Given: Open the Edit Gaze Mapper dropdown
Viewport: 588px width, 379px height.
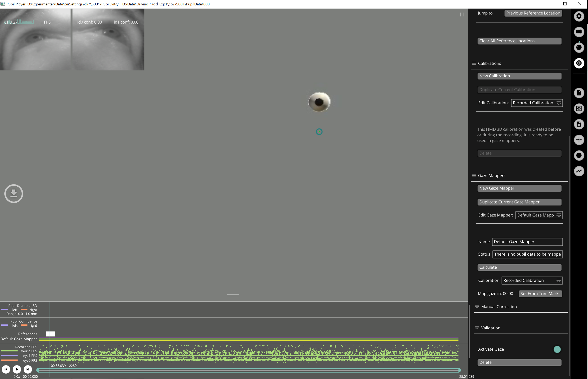Looking at the screenshot, I should click(x=539, y=215).
